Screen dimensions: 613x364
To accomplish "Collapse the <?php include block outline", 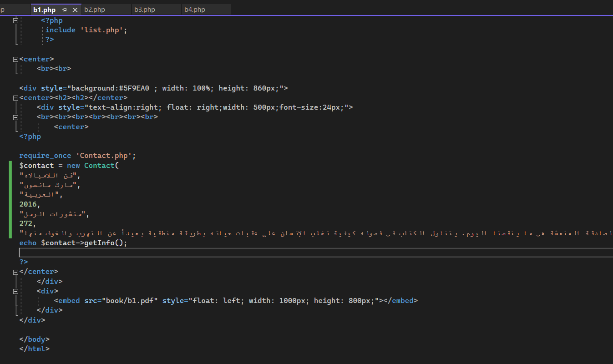I will click(16, 20).
